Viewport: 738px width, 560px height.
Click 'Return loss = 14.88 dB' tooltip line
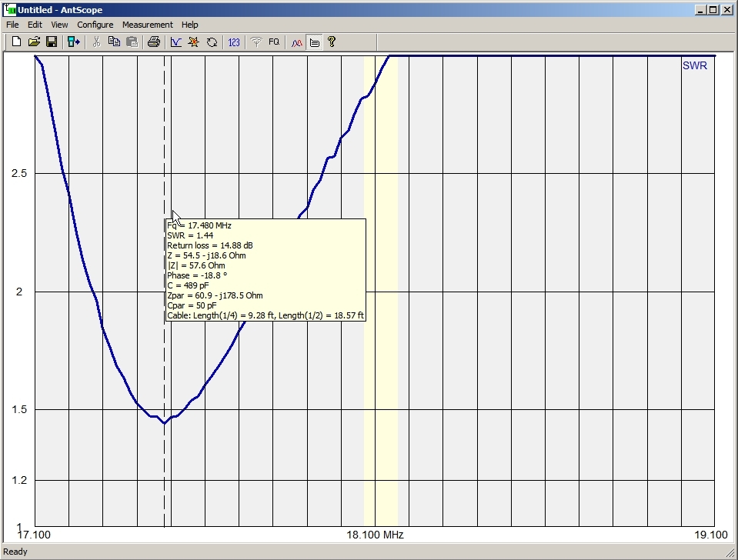click(210, 245)
